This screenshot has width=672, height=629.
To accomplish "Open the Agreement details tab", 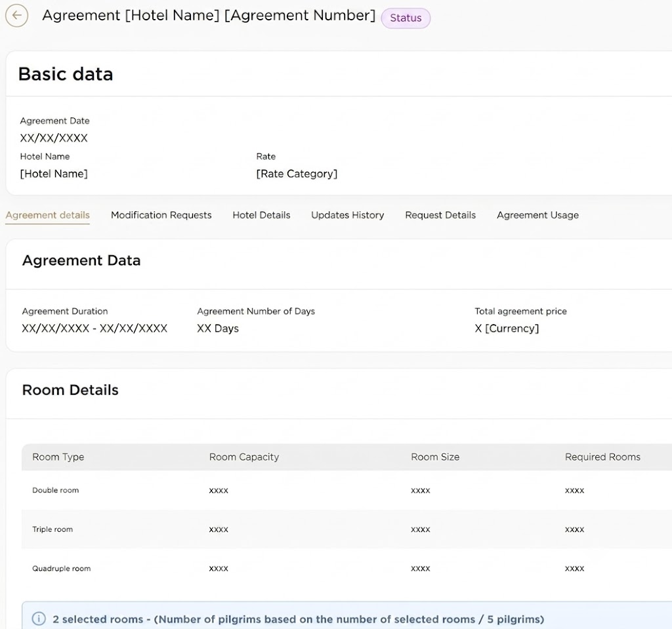I will [x=47, y=215].
